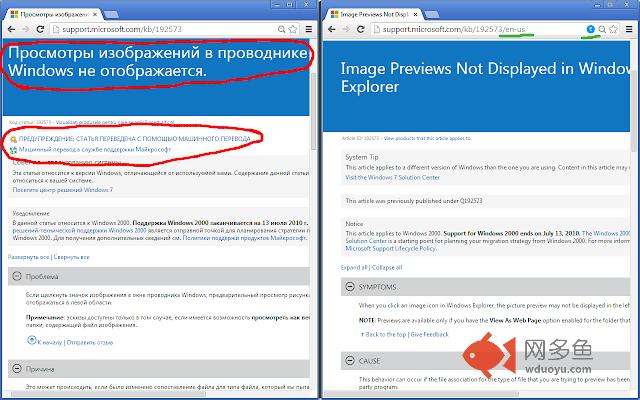640x400 pixels.
Task: Click 'Развернуть все' link
Action: coord(29,257)
